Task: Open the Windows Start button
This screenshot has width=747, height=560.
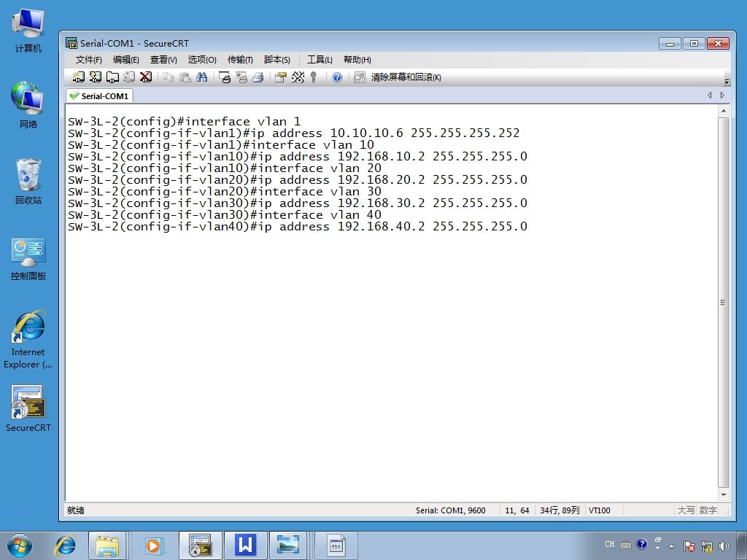Action: 20,545
